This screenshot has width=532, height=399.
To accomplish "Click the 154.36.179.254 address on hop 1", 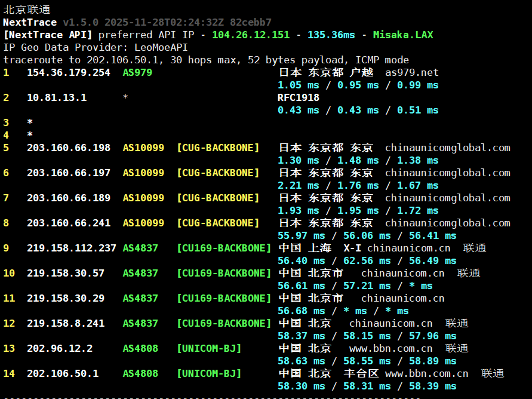I will (x=69, y=72).
